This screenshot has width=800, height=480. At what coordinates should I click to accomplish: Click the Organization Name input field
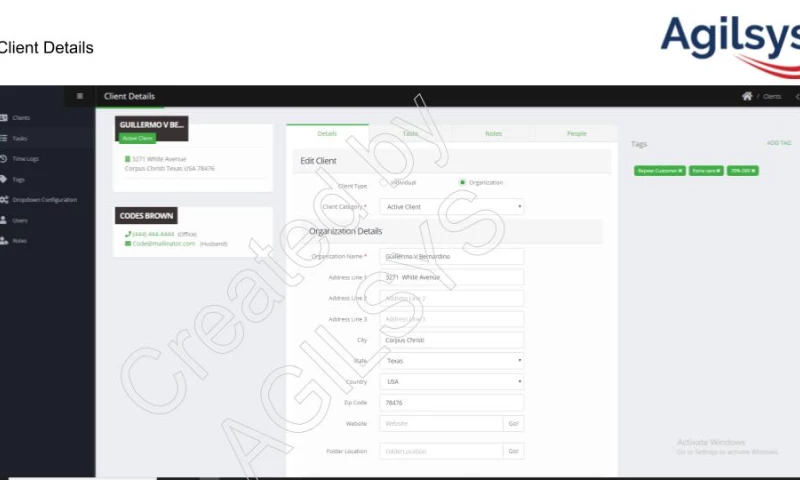pyautogui.click(x=452, y=257)
